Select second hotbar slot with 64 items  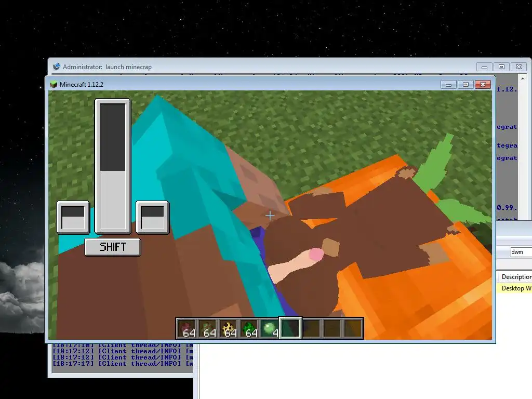[207, 328]
